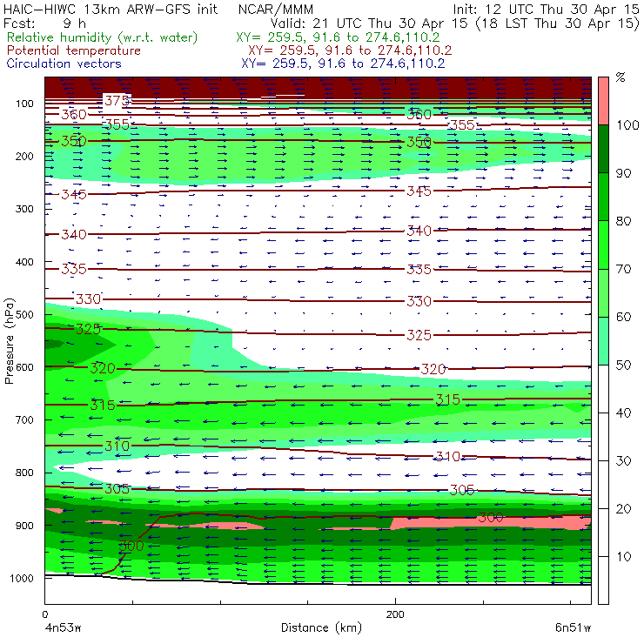644x644 pixels.
Task: Select the colorbar '100' value label
Action: [628, 124]
